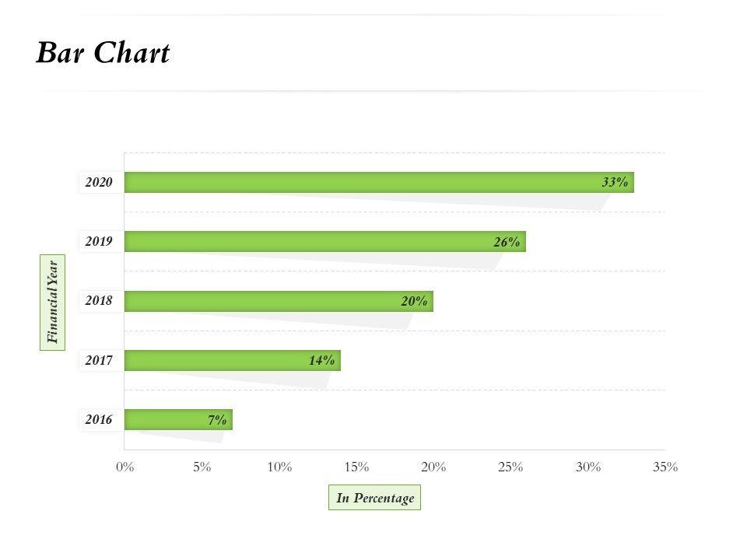Screen dimensions: 747x560
Task: Click the 2016 year label
Action: [100, 420]
